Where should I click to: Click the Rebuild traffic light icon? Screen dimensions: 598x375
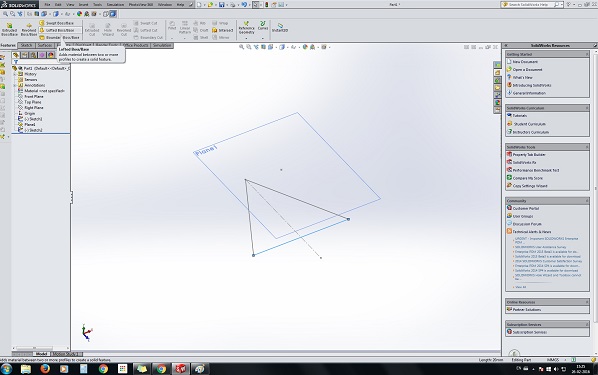(x=266, y=5)
